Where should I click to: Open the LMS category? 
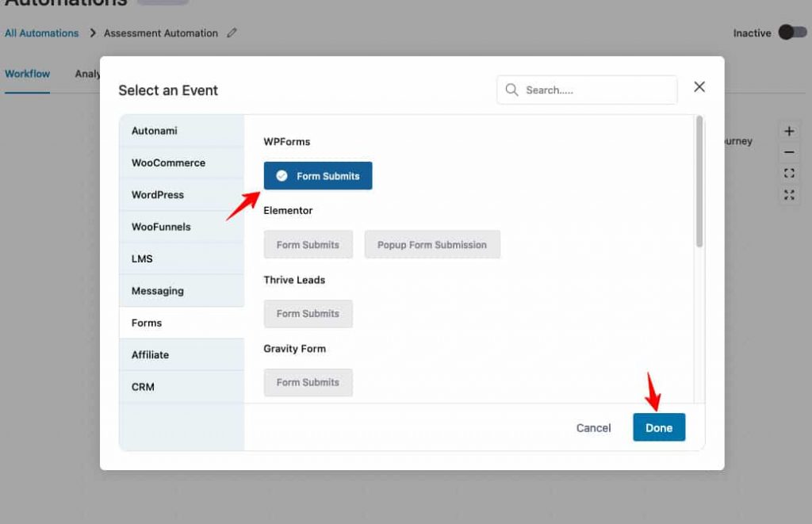point(182,259)
